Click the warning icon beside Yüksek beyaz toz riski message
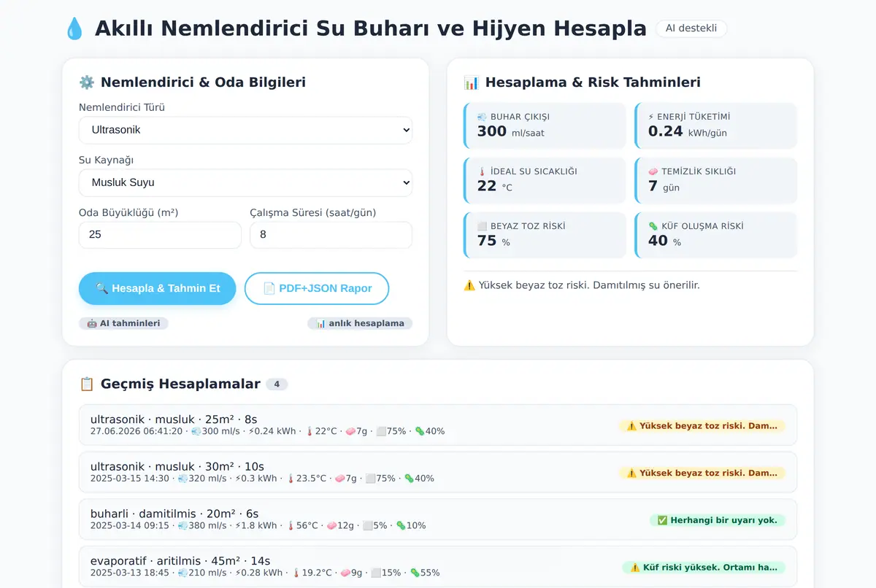 pos(469,285)
